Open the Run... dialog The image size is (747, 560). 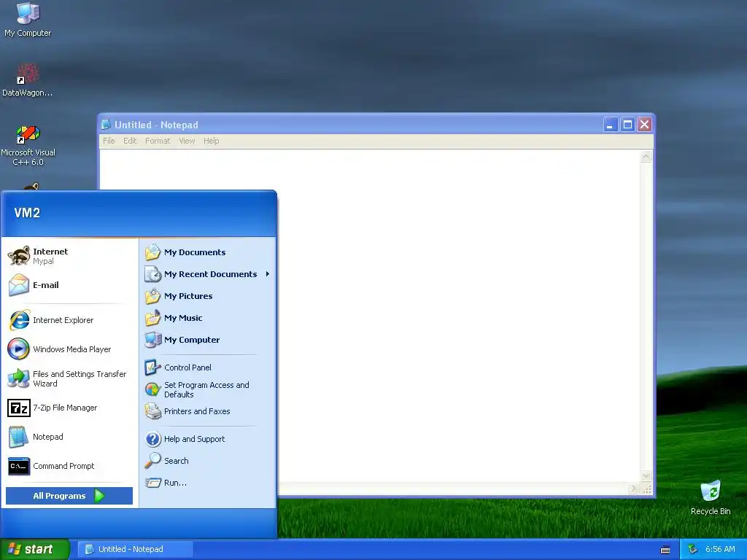pyautogui.click(x=208, y=483)
